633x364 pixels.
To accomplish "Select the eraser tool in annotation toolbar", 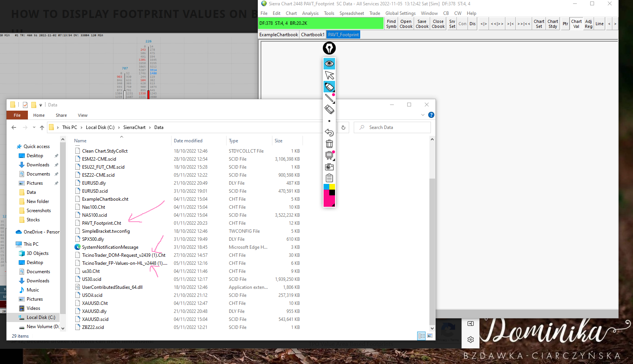I will [329, 110].
